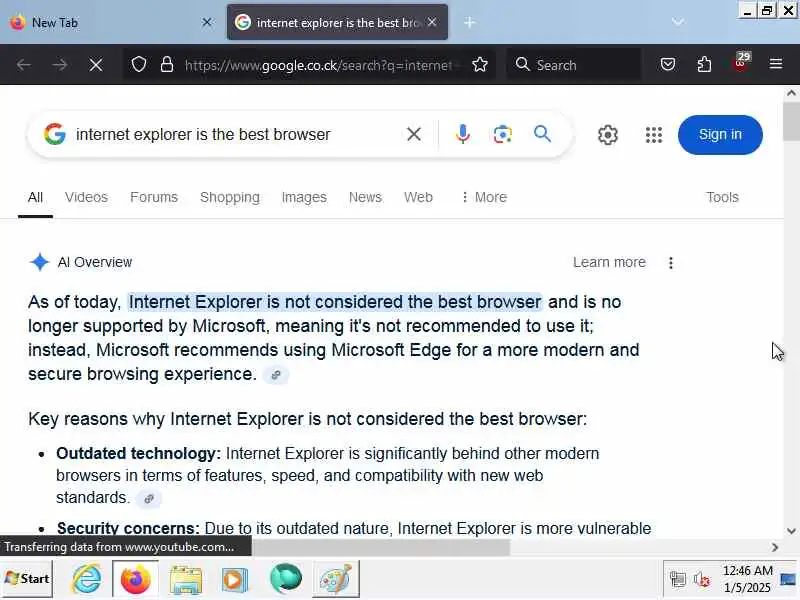800x600 pixels.
Task: Switch to Shopping results
Action: click(230, 197)
